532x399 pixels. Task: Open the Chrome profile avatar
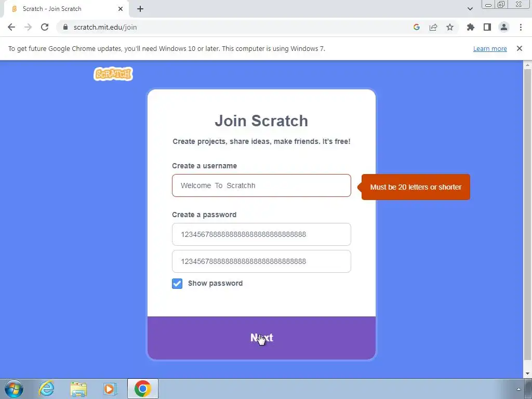504,27
